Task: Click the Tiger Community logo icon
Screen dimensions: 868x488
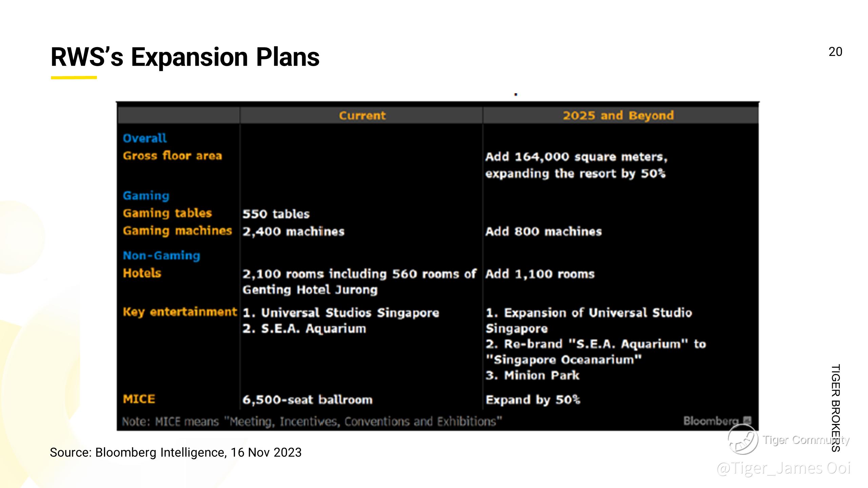Action: (743, 439)
